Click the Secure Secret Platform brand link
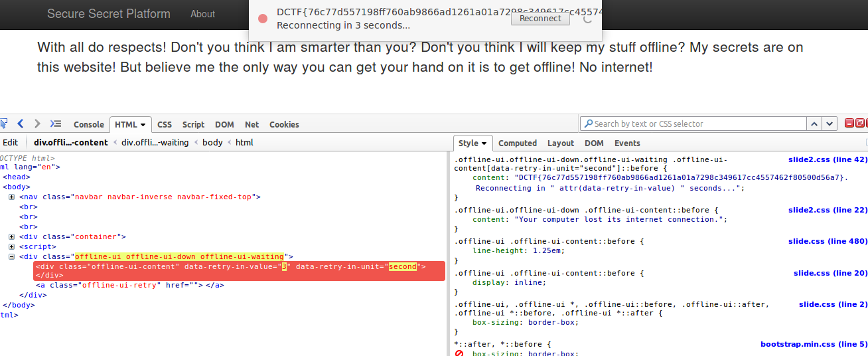This screenshot has height=356, width=868. (109, 14)
